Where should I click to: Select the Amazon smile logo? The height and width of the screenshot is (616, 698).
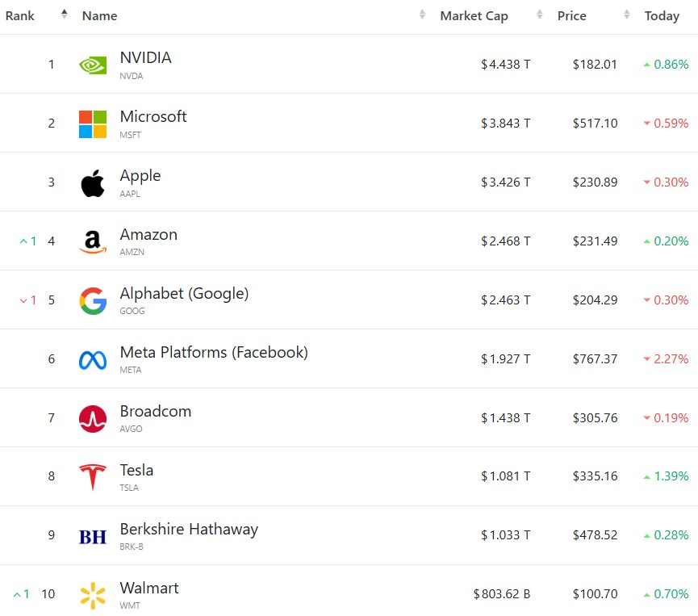click(93, 242)
